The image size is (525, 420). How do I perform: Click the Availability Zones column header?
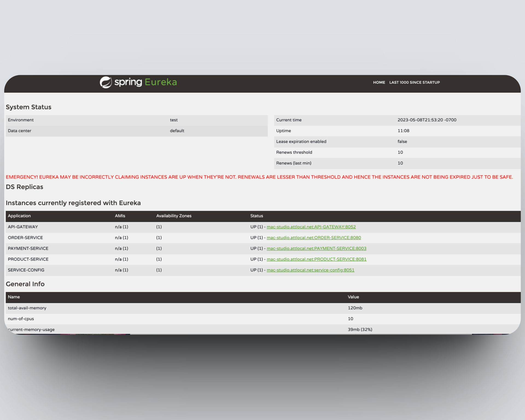[x=174, y=216]
